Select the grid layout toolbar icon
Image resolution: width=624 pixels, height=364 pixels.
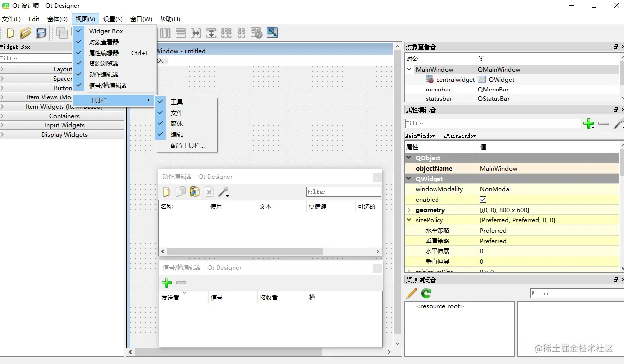[226, 33]
